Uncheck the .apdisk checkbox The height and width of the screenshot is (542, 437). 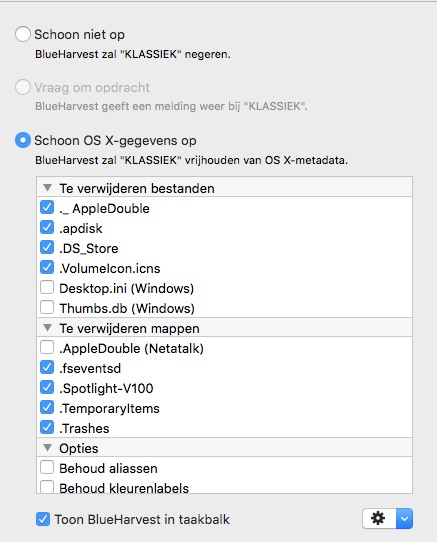point(47,227)
